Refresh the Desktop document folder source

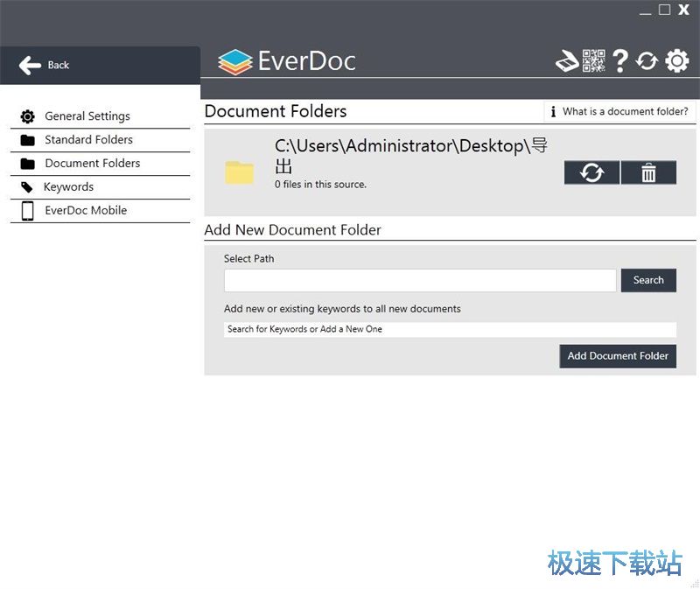pos(591,172)
